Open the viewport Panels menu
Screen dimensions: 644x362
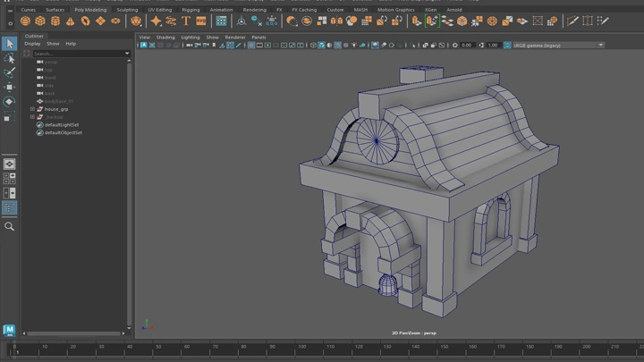point(258,38)
